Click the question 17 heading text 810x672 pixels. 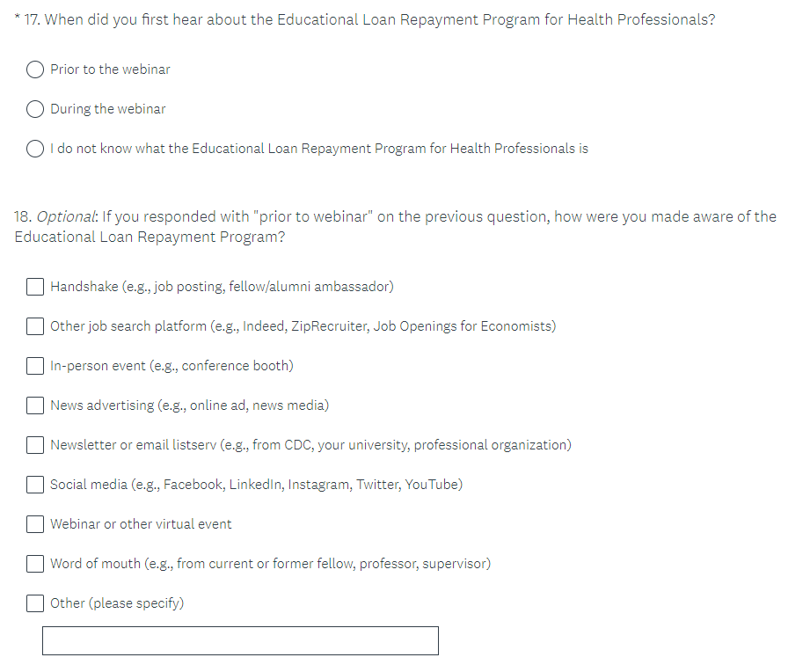point(378,20)
